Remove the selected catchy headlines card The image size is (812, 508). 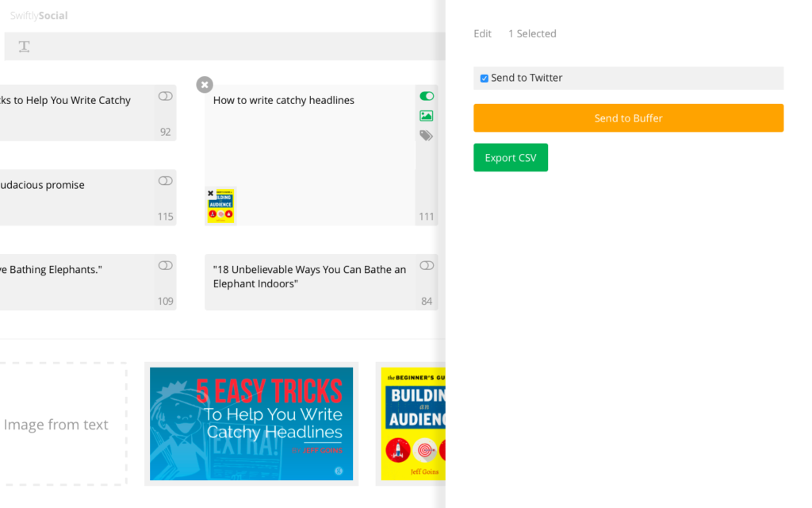(x=205, y=84)
